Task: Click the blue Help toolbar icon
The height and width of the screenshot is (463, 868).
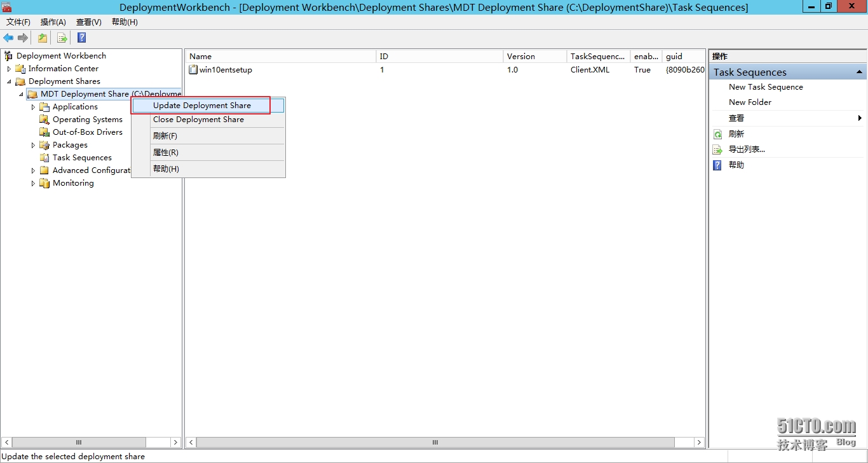Action: tap(82, 38)
